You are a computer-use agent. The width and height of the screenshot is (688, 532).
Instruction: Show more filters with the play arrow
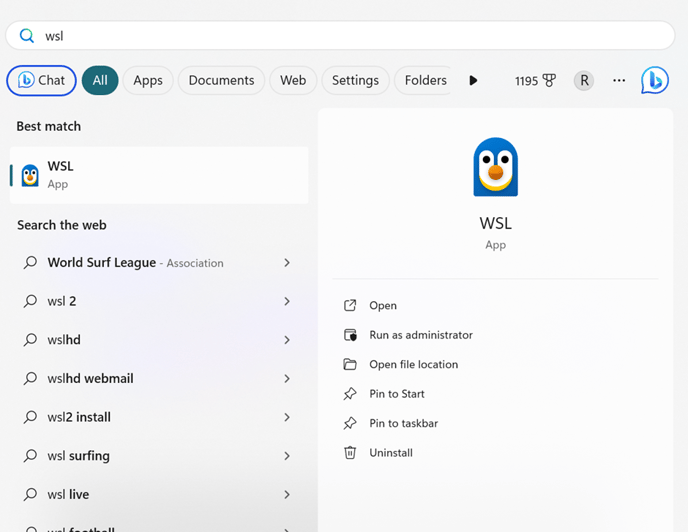tap(473, 80)
